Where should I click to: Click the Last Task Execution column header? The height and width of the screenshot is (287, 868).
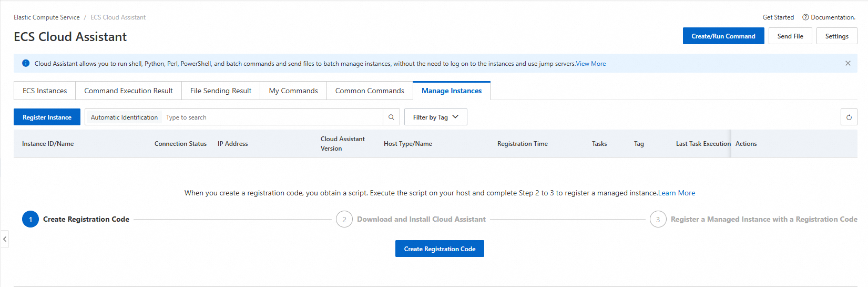click(703, 144)
